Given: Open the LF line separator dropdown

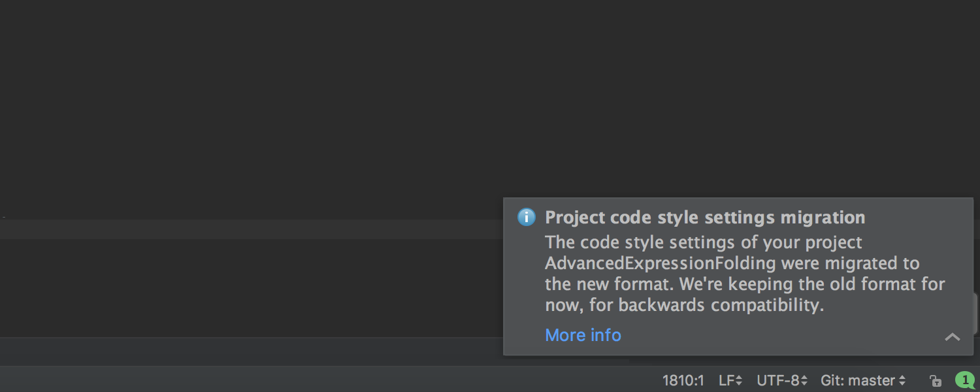Looking at the screenshot, I should pos(730,380).
